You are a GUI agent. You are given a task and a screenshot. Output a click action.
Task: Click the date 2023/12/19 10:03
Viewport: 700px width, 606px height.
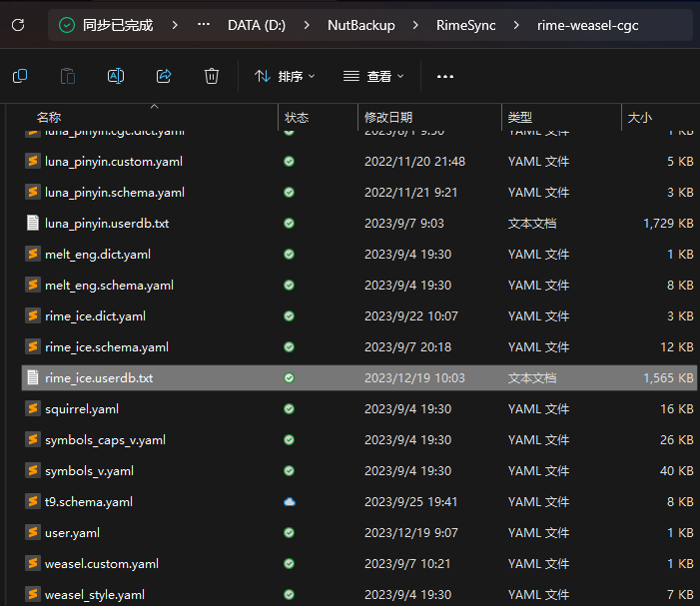414,378
